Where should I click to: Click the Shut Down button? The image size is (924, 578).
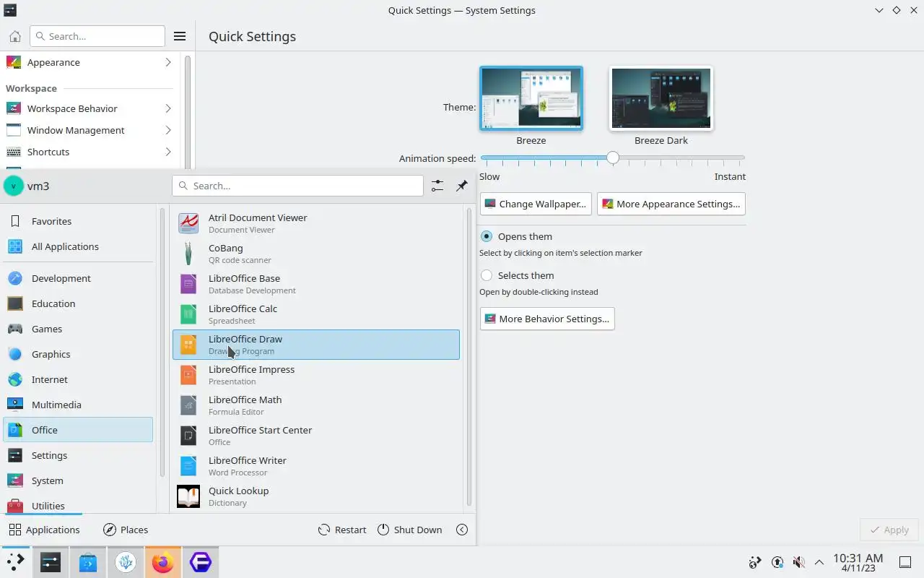(x=409, y=530)
